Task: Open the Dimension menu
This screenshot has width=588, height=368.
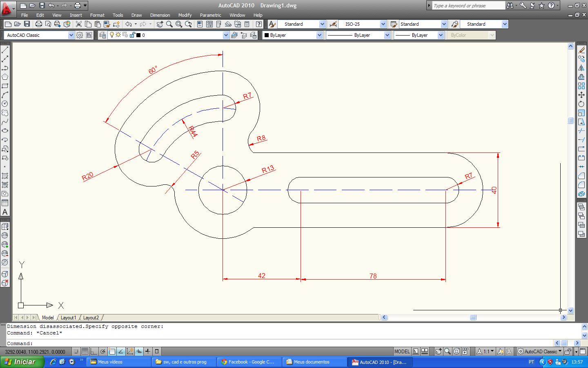Action: click(160, 15)
